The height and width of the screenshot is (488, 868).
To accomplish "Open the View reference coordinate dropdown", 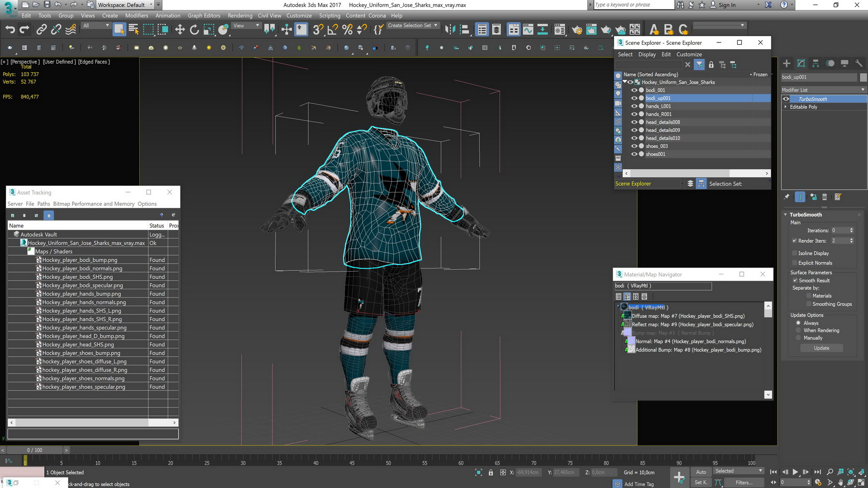I will click(246, 26).
